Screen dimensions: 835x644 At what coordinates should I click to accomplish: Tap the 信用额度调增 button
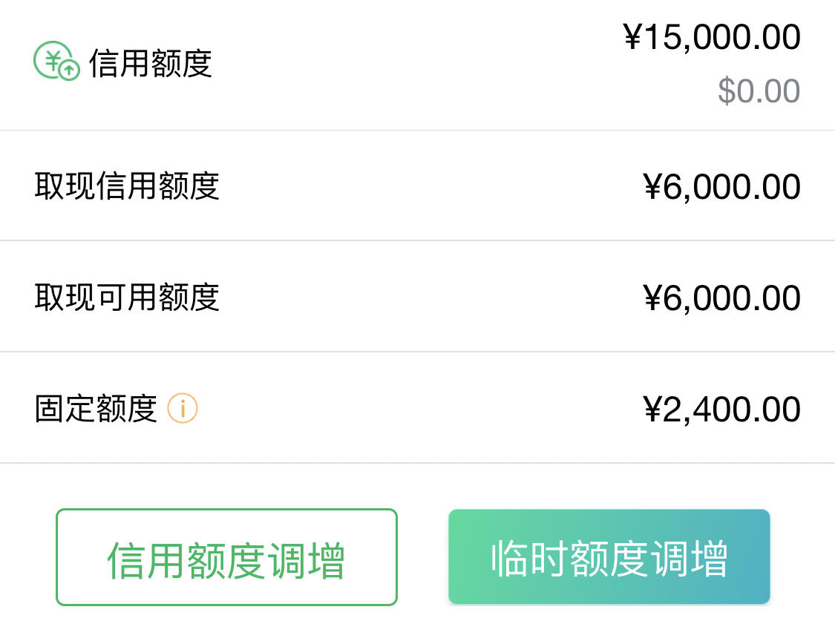tap(226, 557)
